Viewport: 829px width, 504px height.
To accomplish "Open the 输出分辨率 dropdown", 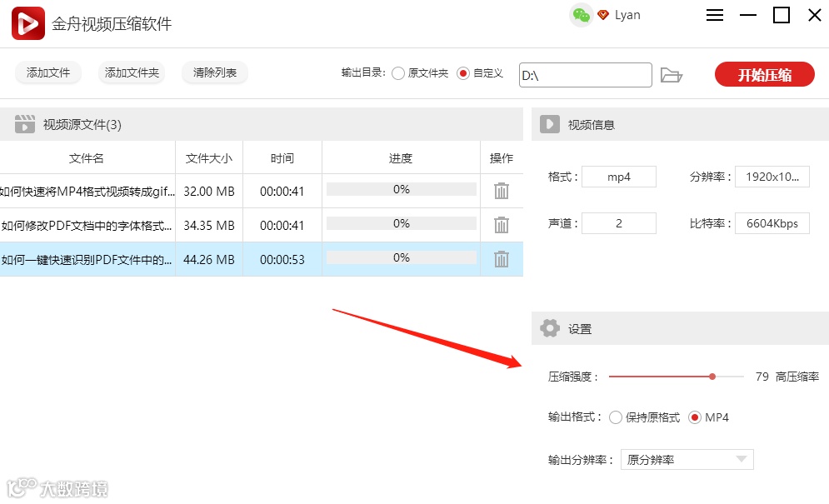I will tap(687, 460).
